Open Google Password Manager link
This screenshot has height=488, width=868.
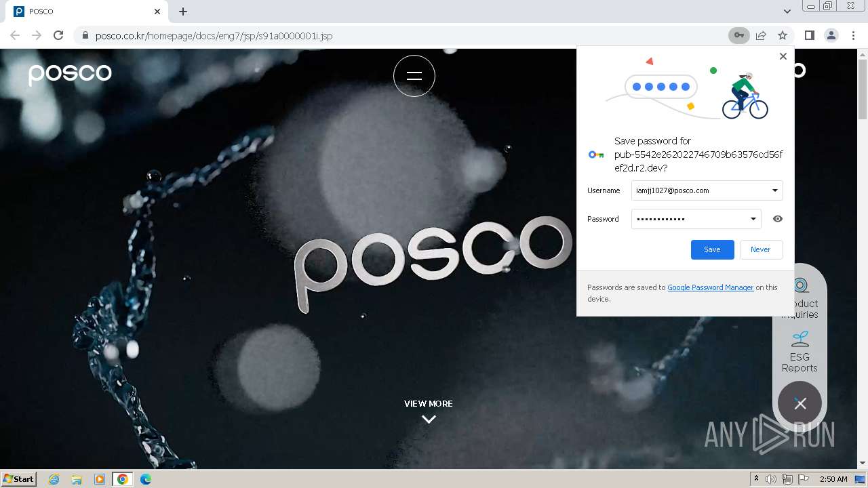[710, 287]
